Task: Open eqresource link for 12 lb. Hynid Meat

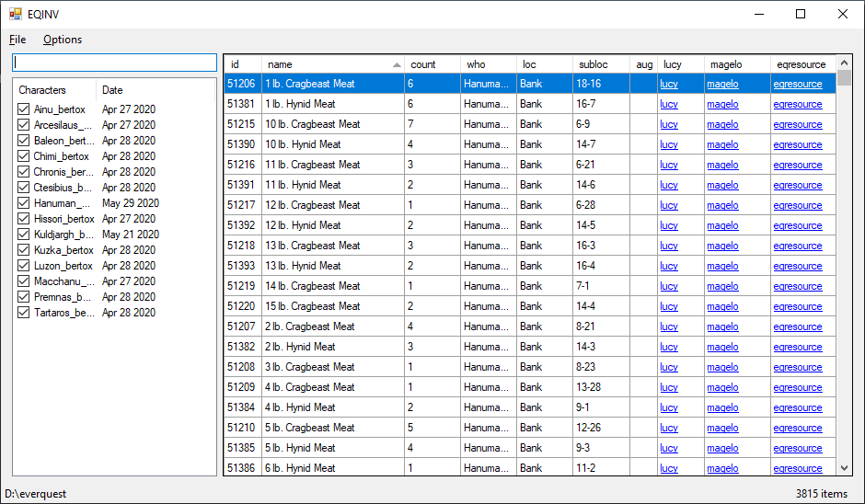Action: point(798,225)
